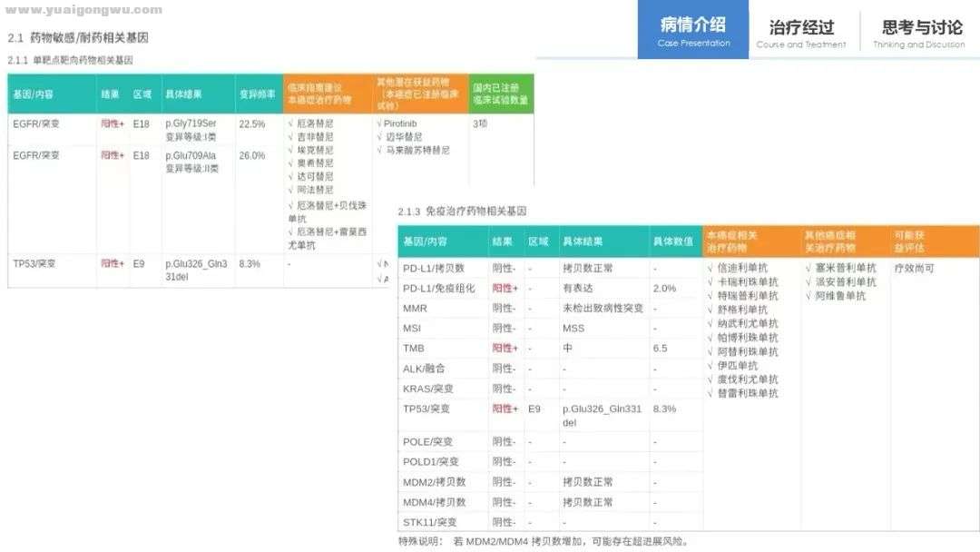Select the STK11/突变 row label
This screenshot has width=980, height=552.
pos(429,522)
